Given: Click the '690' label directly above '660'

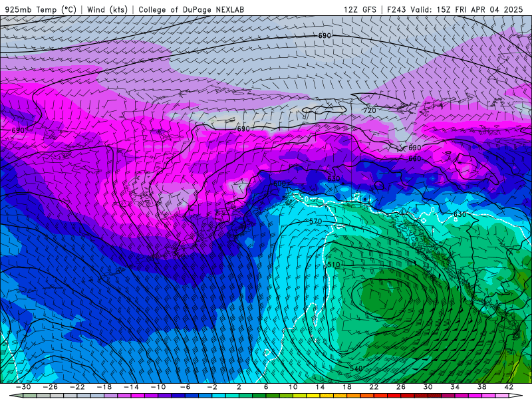Looking at the screenshot, I should coord(414,148).
